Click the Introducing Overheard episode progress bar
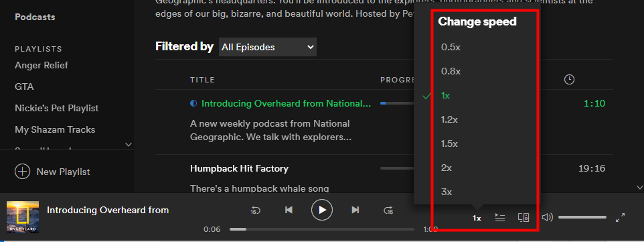The width and height of the screenshot is (644, 242). click(x=398, y=103)
